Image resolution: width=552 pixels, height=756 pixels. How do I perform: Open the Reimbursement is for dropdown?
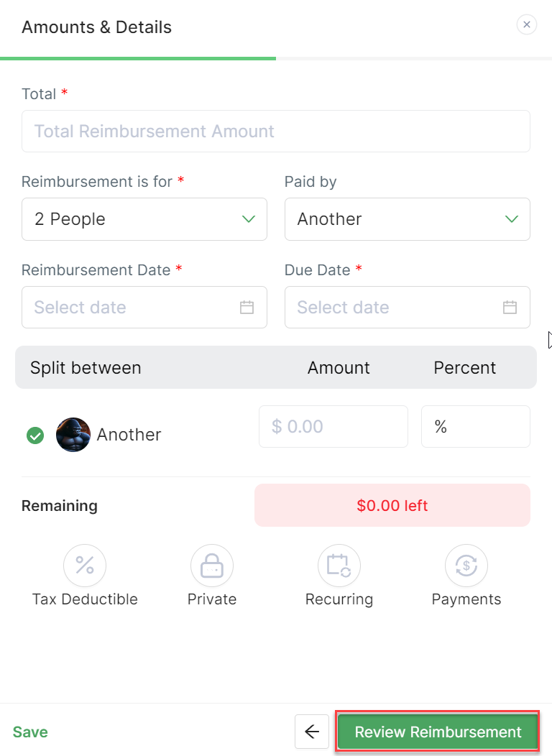[144, 219]
